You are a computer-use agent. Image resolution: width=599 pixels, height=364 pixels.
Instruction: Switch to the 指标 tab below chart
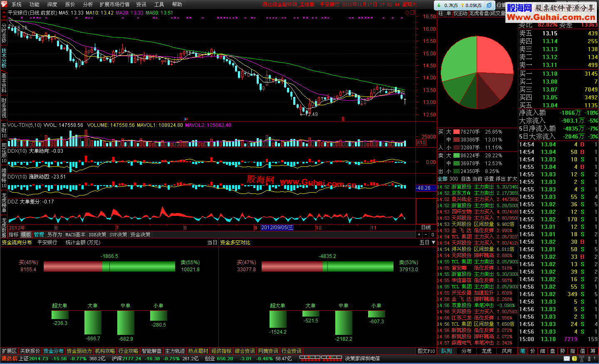[x=14, y=235]
